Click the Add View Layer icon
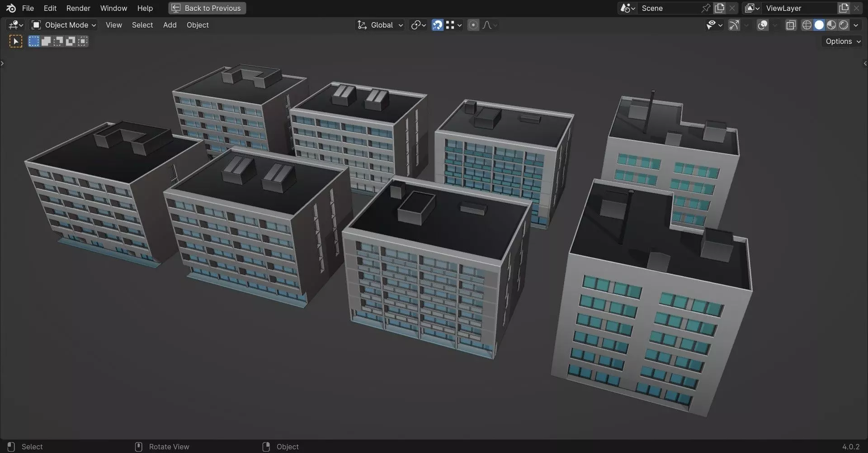Screen dimensions: 868x453 844,8
